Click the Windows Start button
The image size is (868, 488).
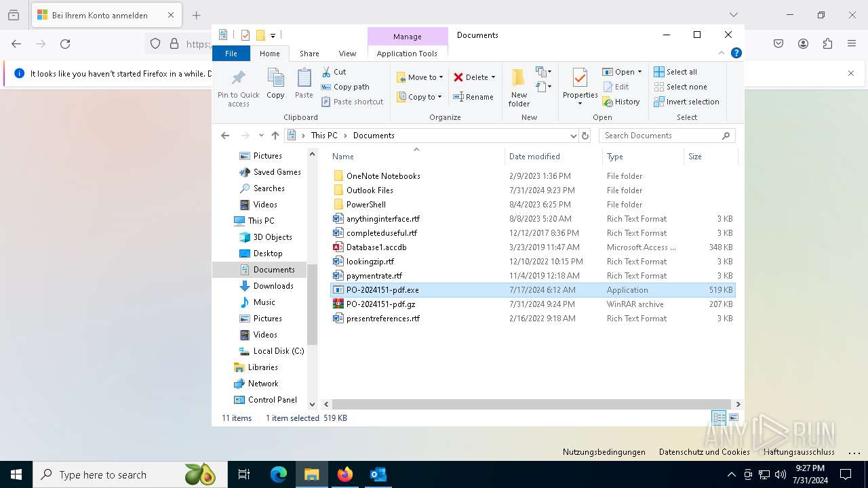[x=16, y=474]
